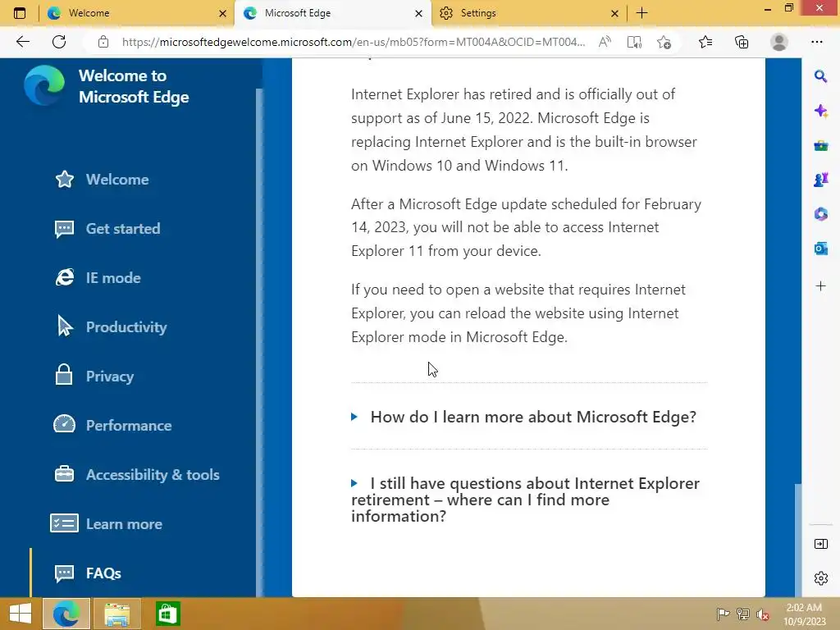The height and width of the screenshot is (630, 840).
Task: Switch to the Microsoft Edge tab
Action: [333, 13]
